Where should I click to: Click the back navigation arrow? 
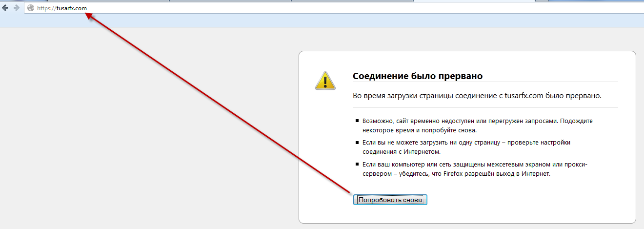pyautogui.click(x=5, y=8)
